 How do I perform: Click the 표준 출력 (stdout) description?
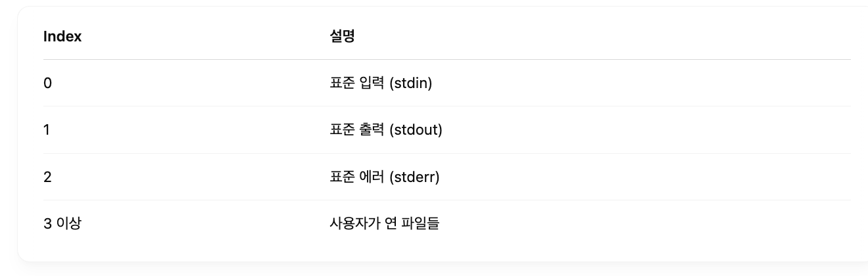tap(386, 130)
